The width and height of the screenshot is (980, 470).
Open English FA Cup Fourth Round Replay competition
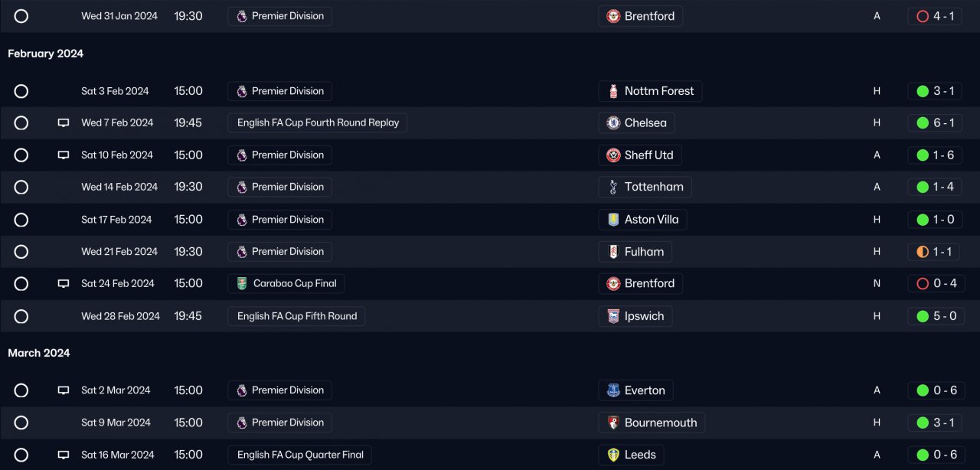[x=317, y=122]
